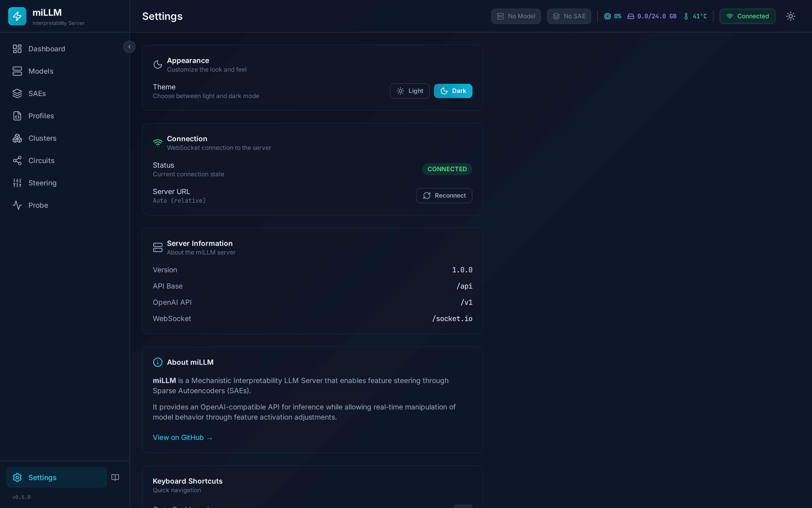Screen dimensions: 812x508
Task: Click the GPU memory drive icon
Action: click(x=631, y=16)
